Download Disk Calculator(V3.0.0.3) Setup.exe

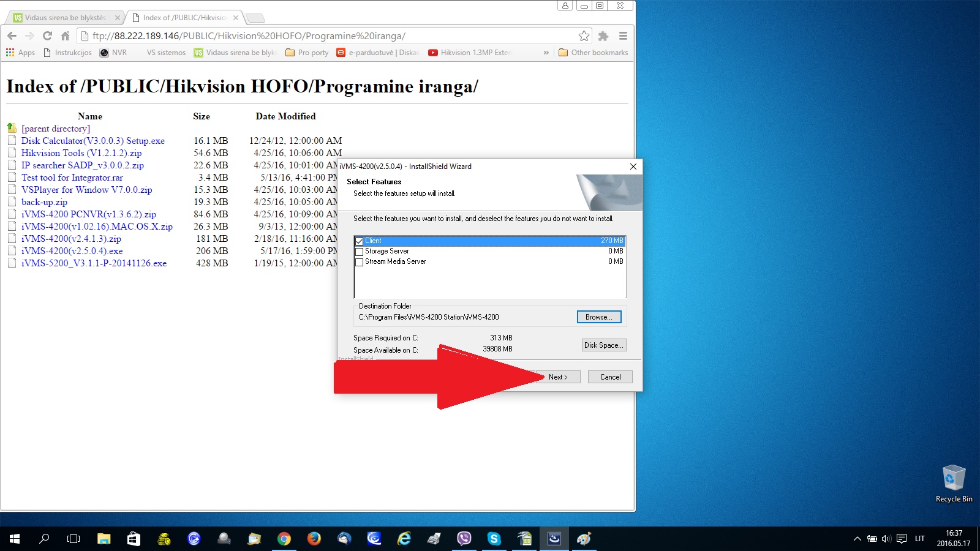point(93,141)
